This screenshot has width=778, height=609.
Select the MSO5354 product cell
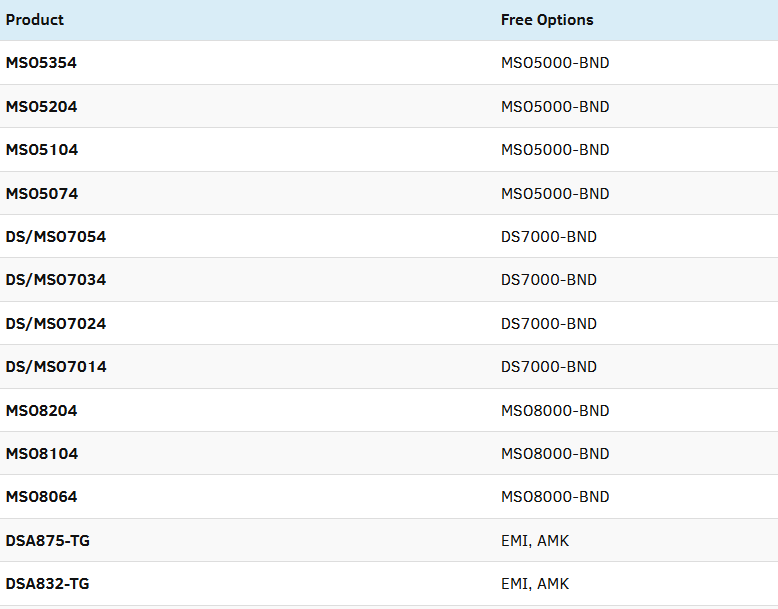[41, 63]
